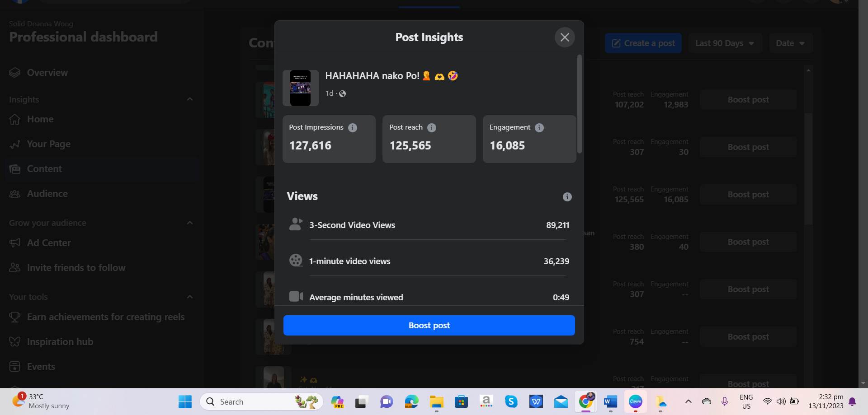868x415 pixels.
Task: Open Task View on the taskbar
Action: pos(361,401)
